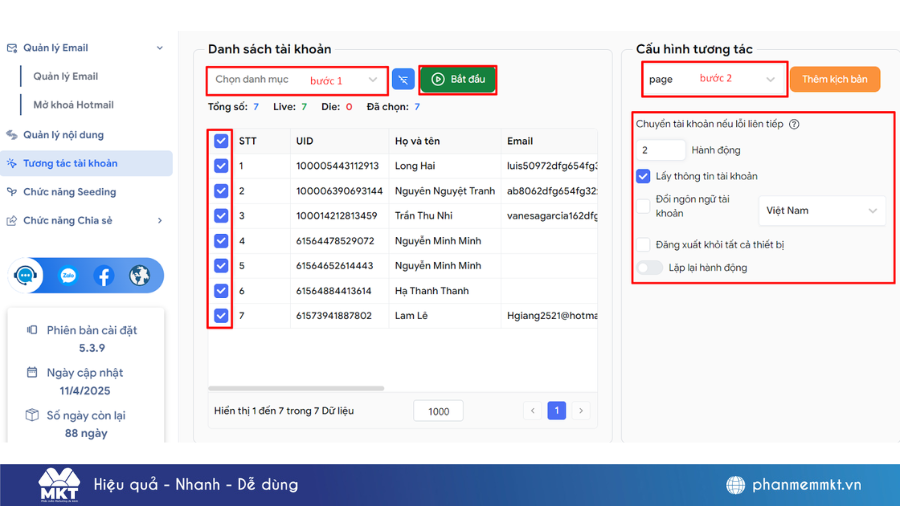Viewport: 900px width, 506px height.
Task: Select Tương tác tài khoản menu item
Action: coord(86,164)
